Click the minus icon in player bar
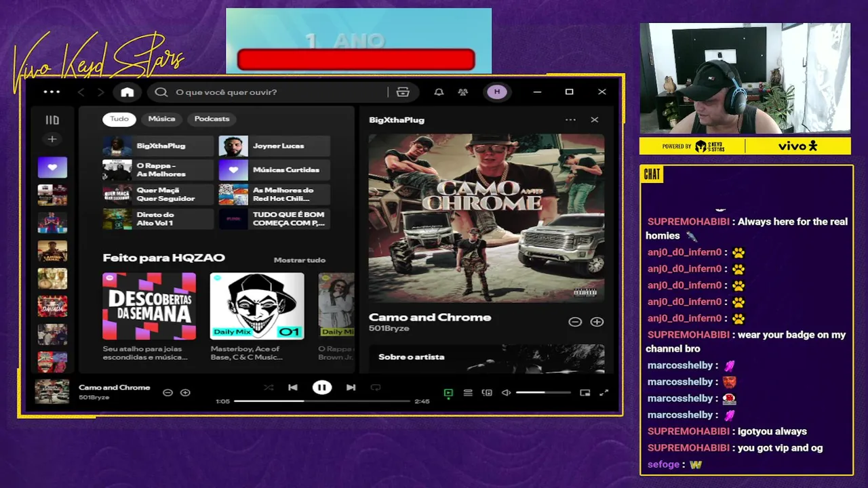 (167, 392)
